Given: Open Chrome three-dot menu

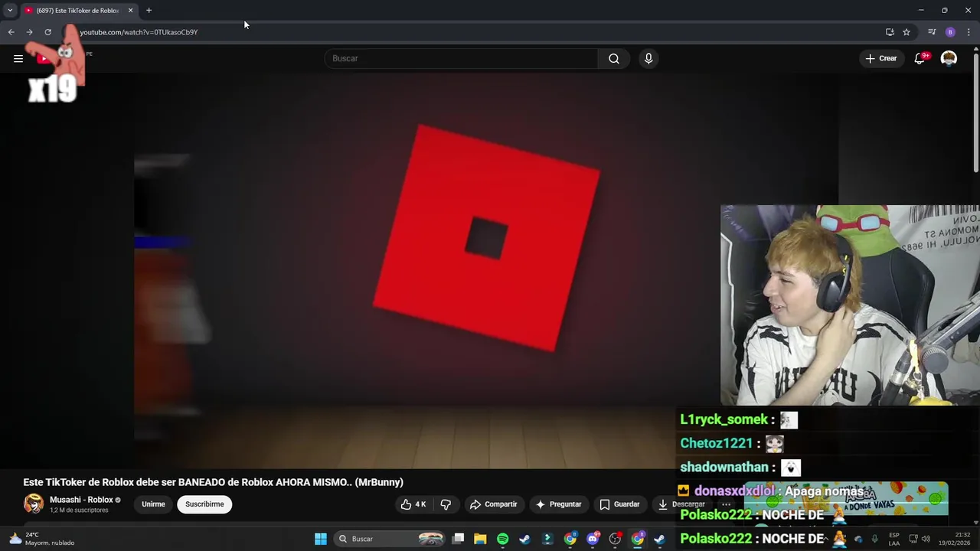Looking at the screenshot, I should (969, 32).
